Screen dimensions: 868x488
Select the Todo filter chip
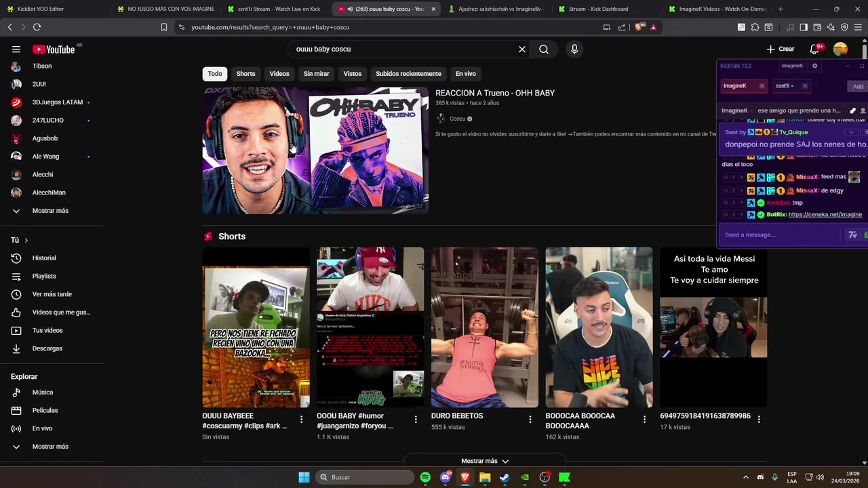(215, 74)
